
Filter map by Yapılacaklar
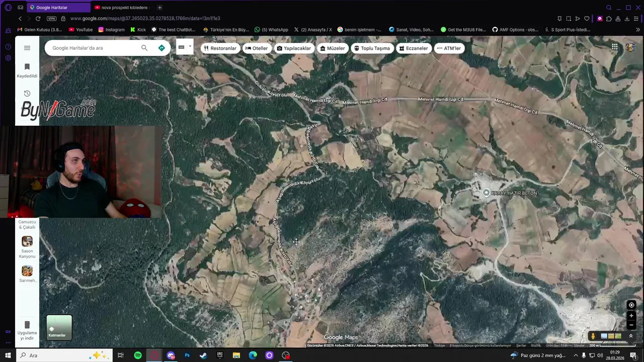coord(294,48)
